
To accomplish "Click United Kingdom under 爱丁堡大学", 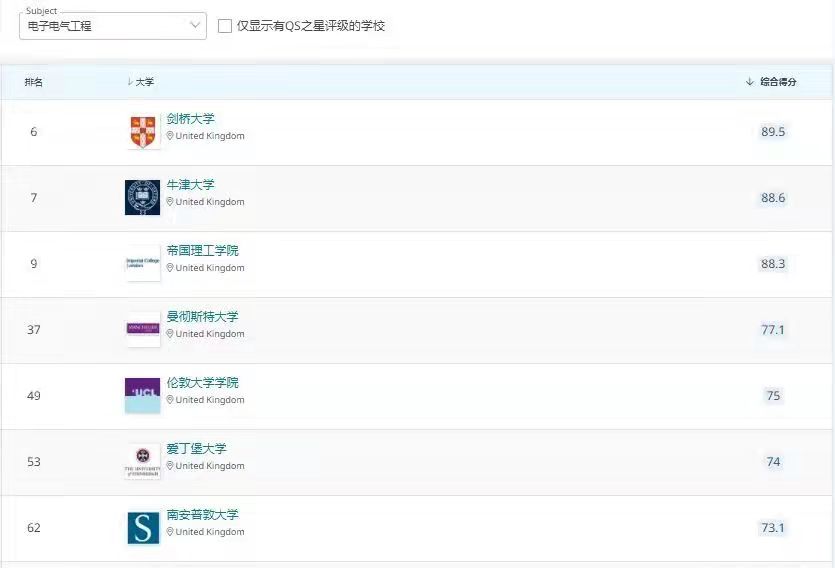I will point(210,466).
